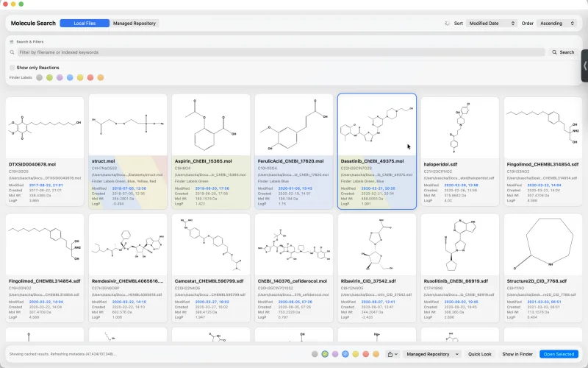Filter by yellow Finder label in filters
Image resolution: width=588 pixels, height=368 pixels.
pyautogui.click(x=80, y=78)
